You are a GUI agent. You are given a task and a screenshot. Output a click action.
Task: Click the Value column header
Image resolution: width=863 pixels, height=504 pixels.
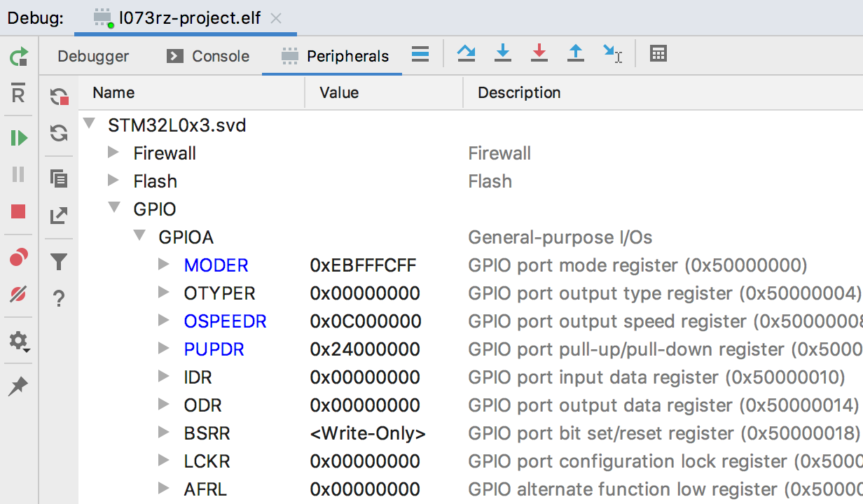tap(339, 92)
